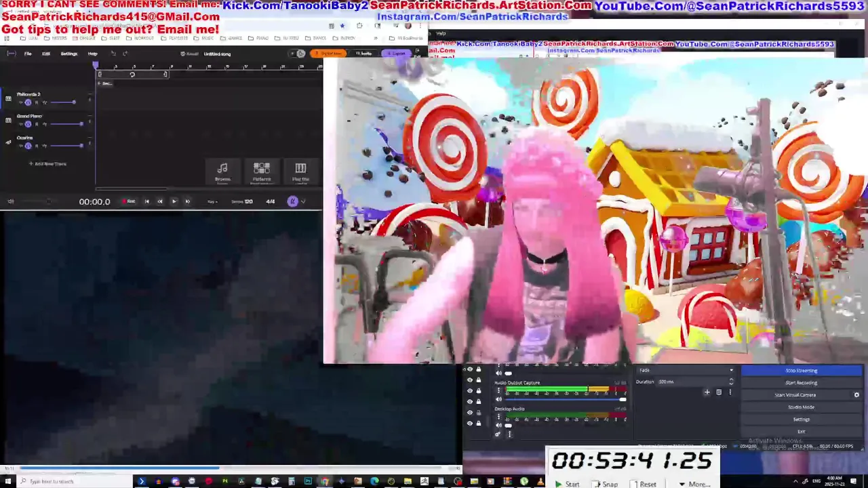The image size is (868, 488).
Task: Open the Audio Output Capture three-dot options
Action: (x=499, y=391)
